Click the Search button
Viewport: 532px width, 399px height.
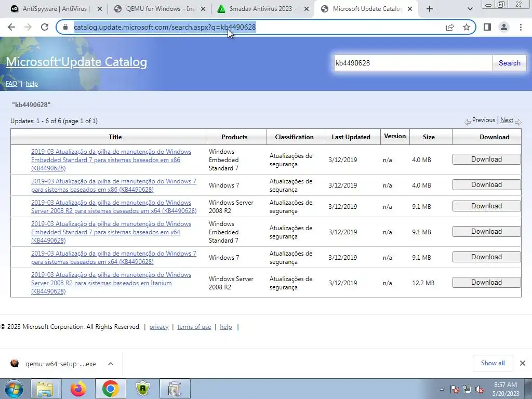(509, 63)
